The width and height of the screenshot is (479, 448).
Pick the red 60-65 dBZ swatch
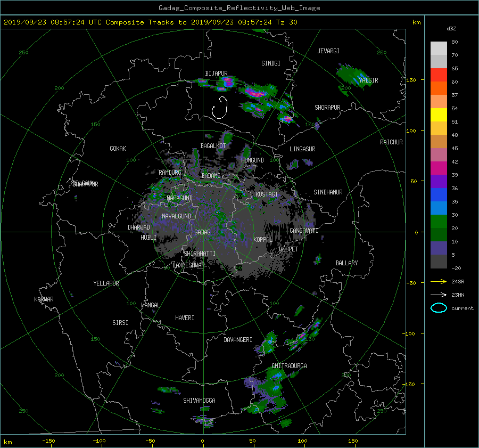(439, 75)
